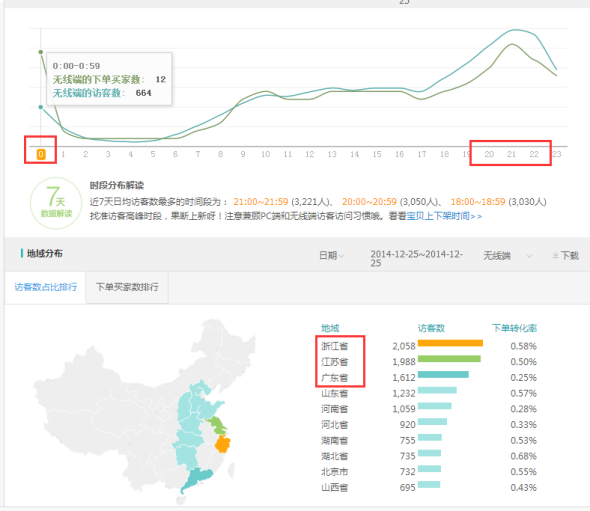The image size is (590, 511).
Task: Open the 2014-12-25 date range picker
Action: tap(417, 258)
